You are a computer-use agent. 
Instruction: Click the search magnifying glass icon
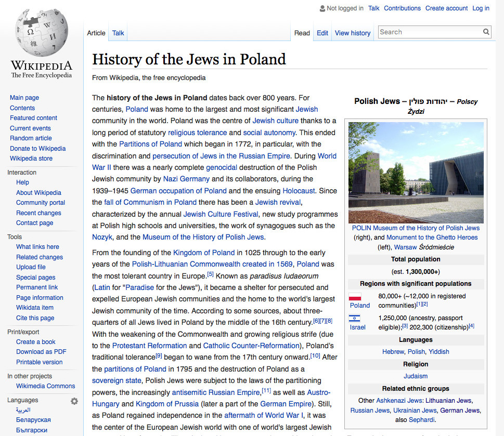pos(486,32)
